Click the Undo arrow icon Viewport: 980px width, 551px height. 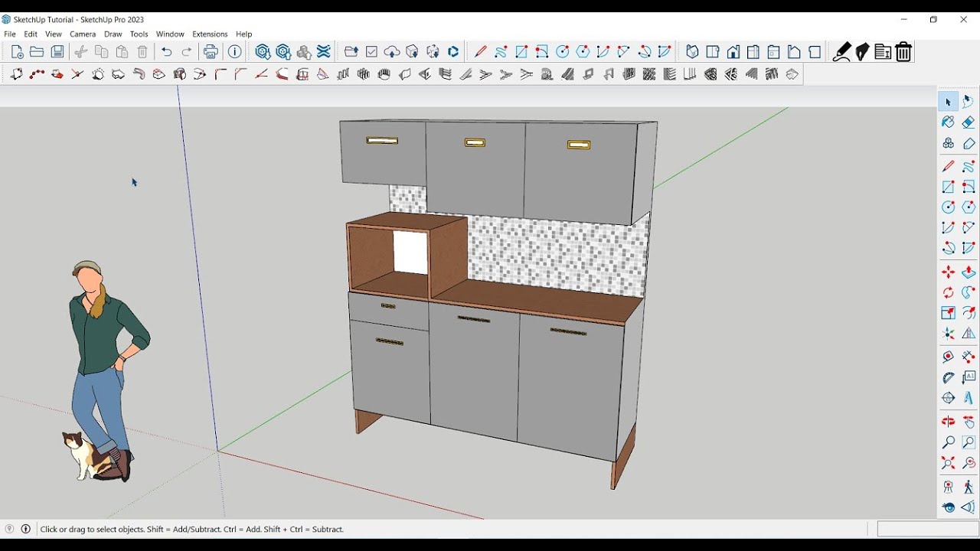click(166, 52)
